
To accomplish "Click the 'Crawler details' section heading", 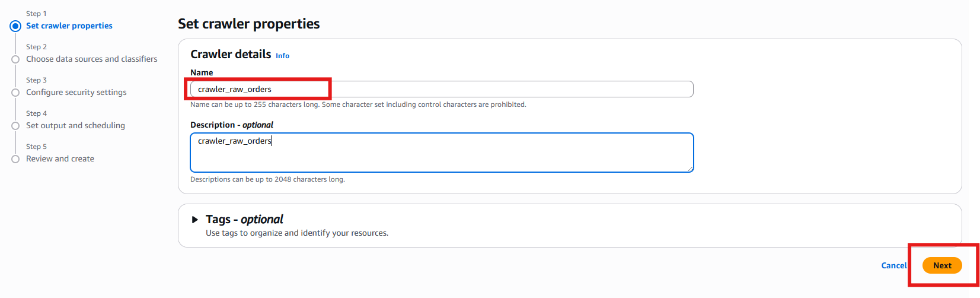I will pyautogui.click(x=231, y=55).
